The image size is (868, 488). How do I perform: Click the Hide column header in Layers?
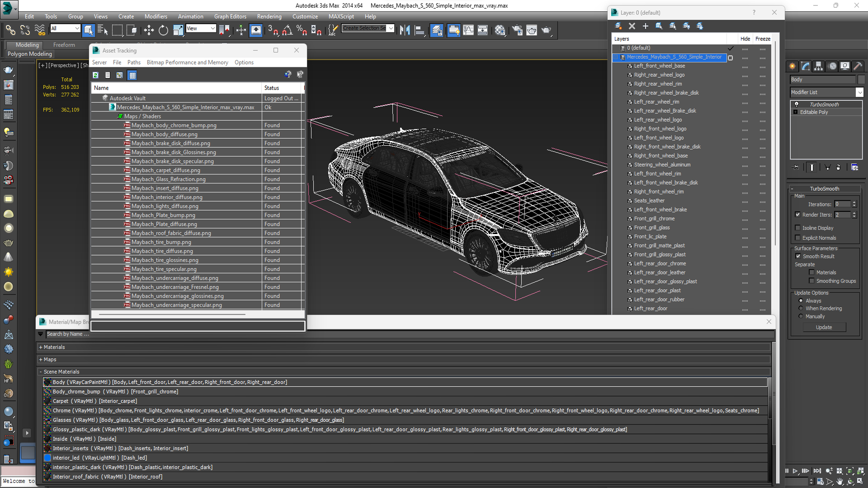click(x=745, y=39)
